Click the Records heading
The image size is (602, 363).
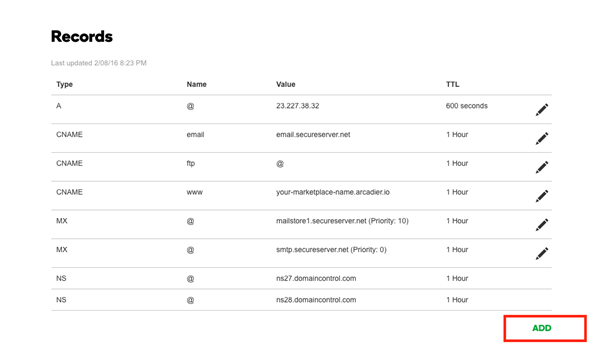click(82, 36)
